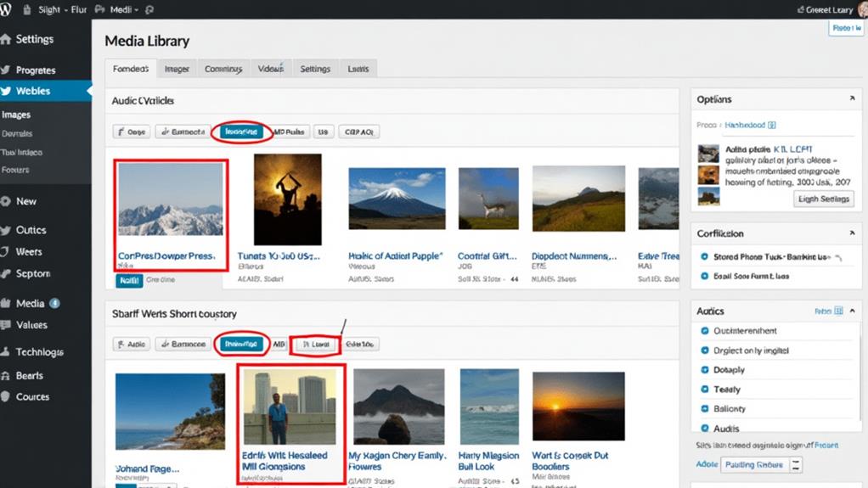
Task: Switch to the Videos tab
Action: coord(271,69)
